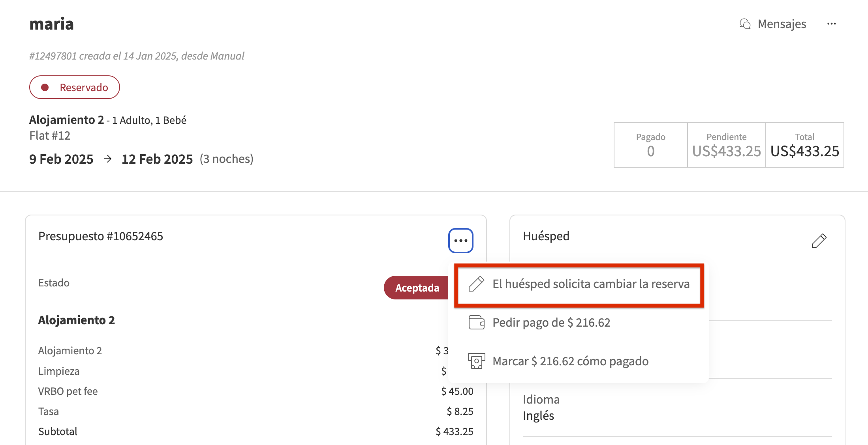Image resolution: width=868 pixels, height=445 pixels.
Task: Click the Inglés language value
Action: tap(539, 415)
